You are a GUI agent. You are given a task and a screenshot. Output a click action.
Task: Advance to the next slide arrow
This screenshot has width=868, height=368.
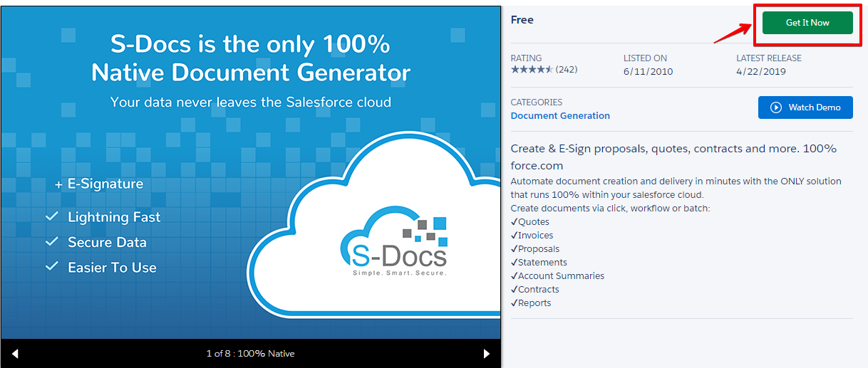(487, 354)
